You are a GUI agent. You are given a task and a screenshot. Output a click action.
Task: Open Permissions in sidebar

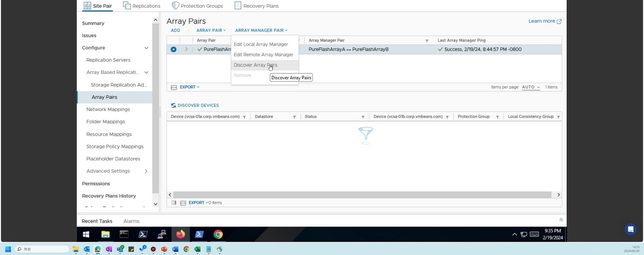tap(96, 184)
